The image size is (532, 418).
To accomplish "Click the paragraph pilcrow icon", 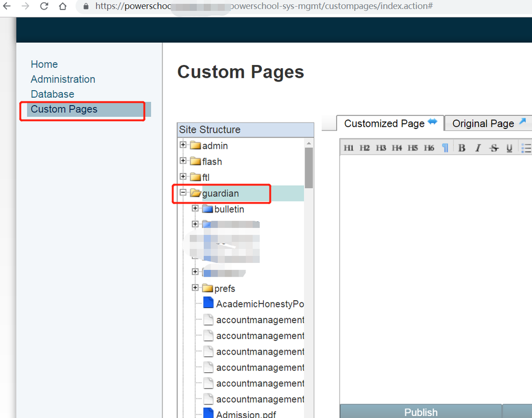I will click(445, 148).
